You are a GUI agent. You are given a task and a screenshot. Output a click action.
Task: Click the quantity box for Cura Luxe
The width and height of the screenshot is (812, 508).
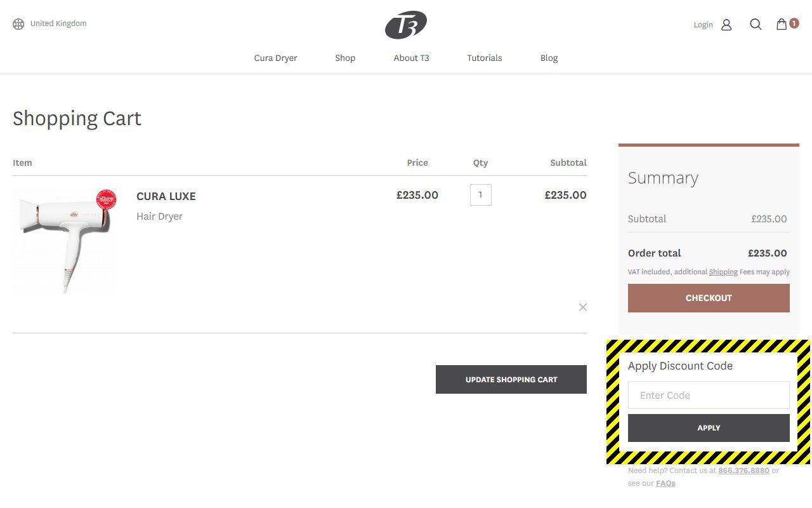point(480,195)
